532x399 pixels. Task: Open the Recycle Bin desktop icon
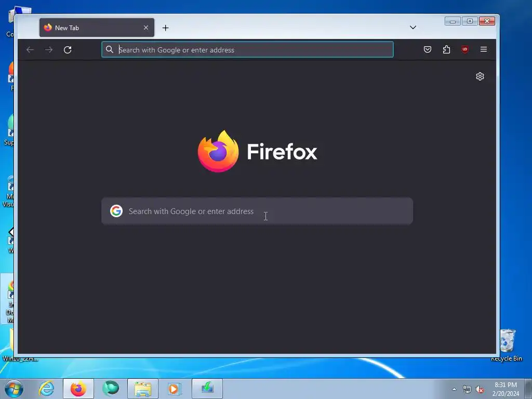tap(507, 345)
